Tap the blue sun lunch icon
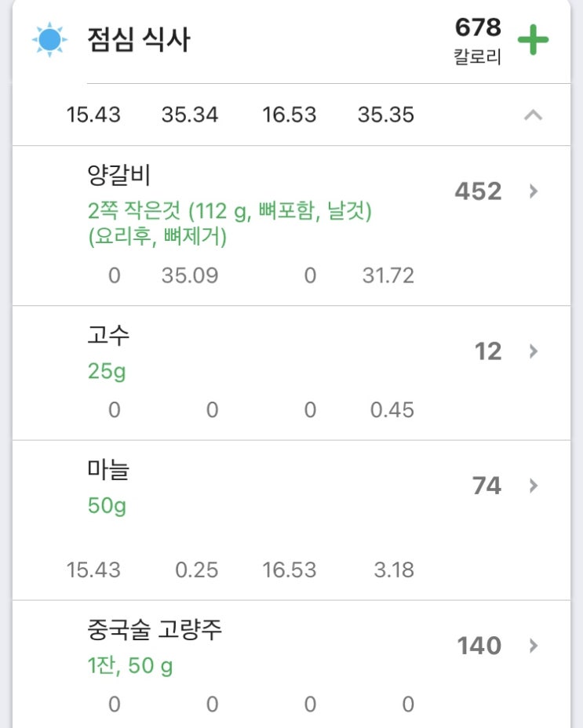 pyautogui.click(x=49, y=40)
